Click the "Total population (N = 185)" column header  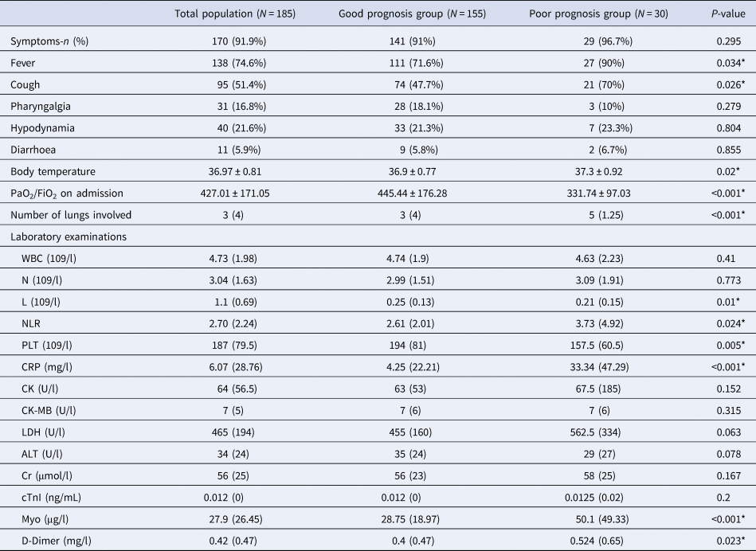(x=235, y=13)
